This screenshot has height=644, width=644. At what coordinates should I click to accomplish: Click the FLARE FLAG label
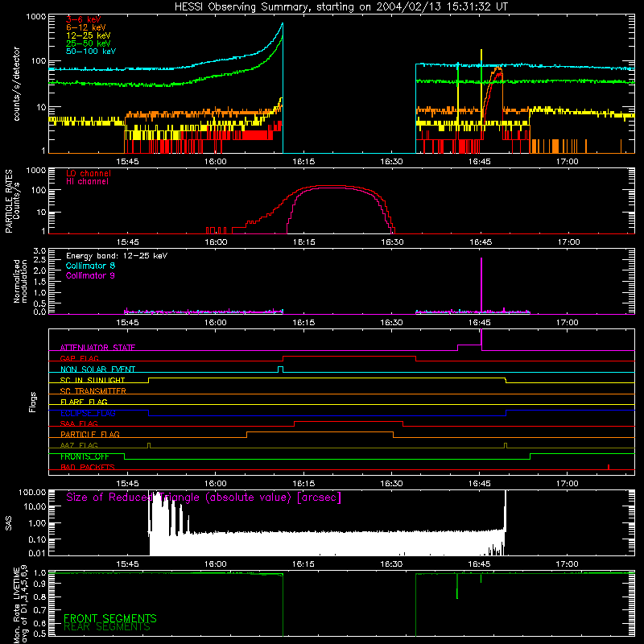point(84,402)
